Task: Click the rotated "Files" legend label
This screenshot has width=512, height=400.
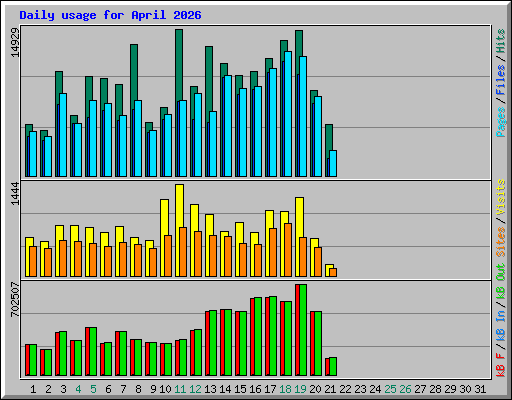Action: [x=501, y=80]
